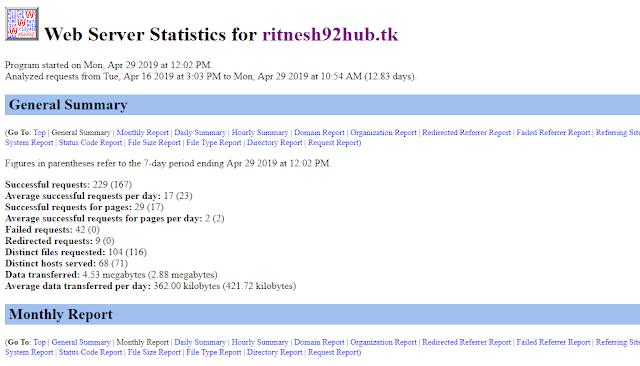The image size is (640, 366).
Task: Open Organization Report link under General Summary
Action: click(383, 133)
